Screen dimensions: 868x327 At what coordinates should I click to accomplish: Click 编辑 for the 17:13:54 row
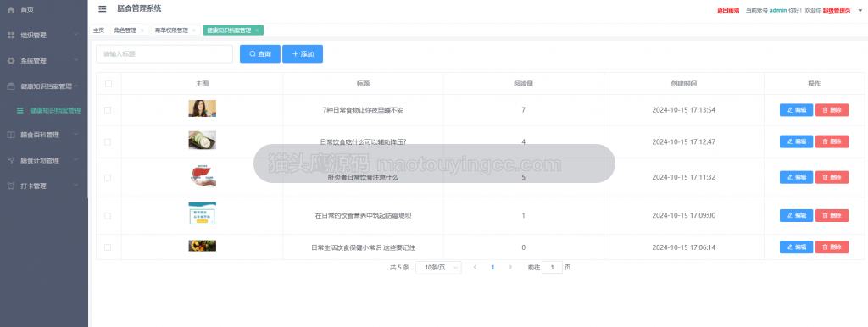(796, 110)
